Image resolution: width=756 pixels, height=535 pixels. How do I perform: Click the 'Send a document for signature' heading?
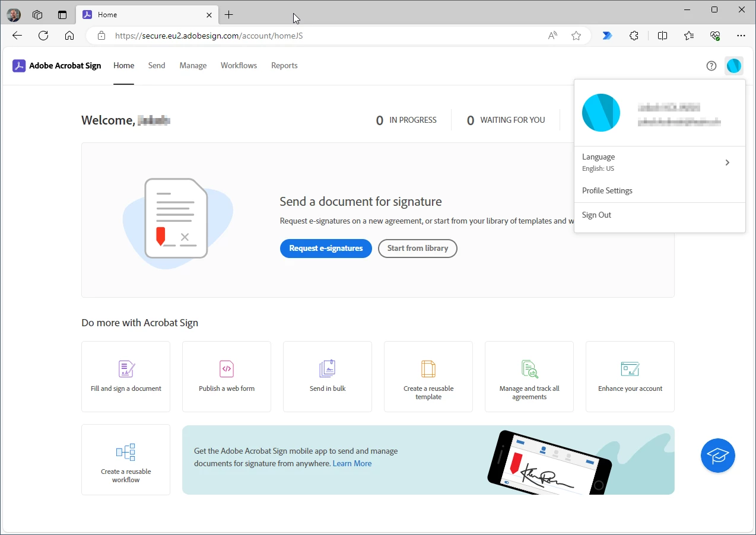point(361,202)
